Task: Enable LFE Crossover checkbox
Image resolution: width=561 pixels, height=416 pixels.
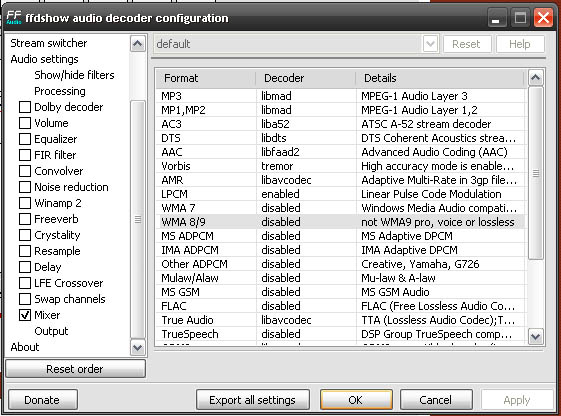Action: [25, 283]
